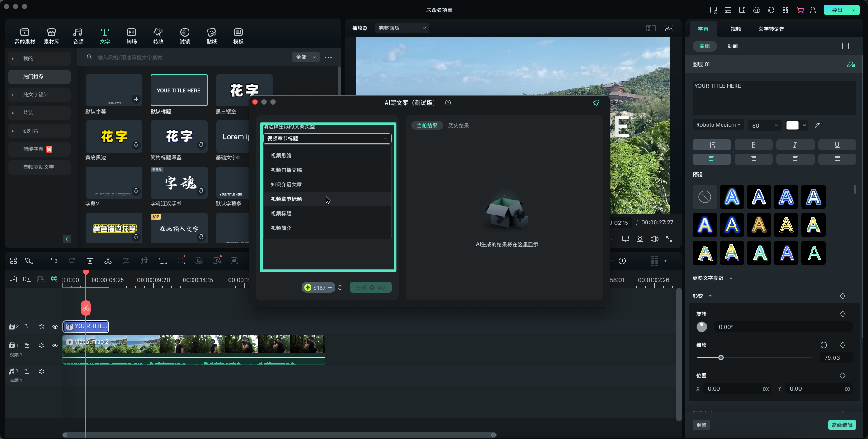Pin the AI写文案 dialog
868x439 pixels.
click(x=596, y=103)
